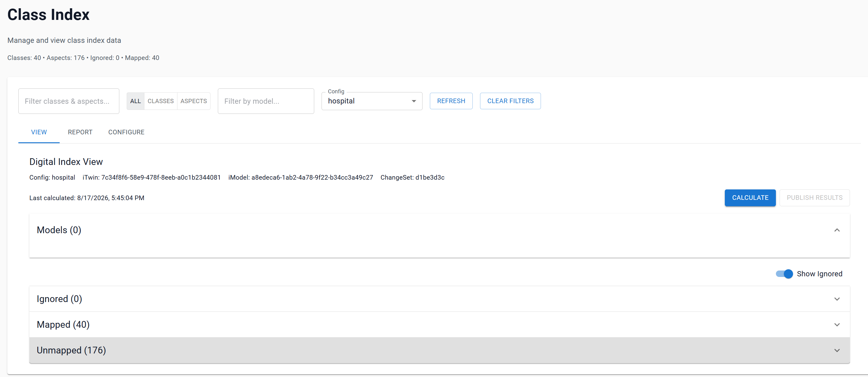
Task: Switch to the VIEW tab
Action: pyautogui.click(x=39, y=133)
